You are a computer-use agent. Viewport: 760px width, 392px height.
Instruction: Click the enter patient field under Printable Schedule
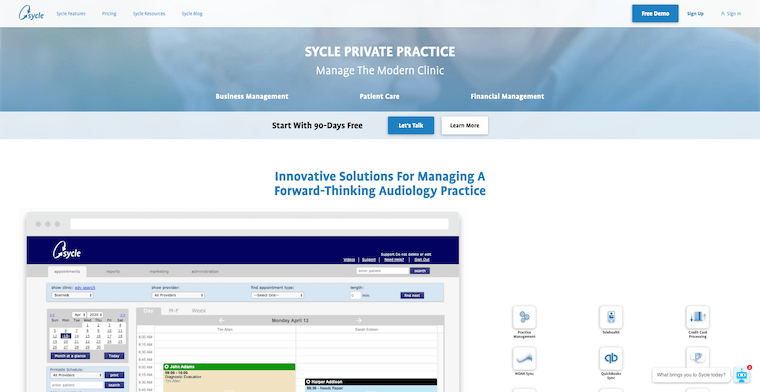click(x=77, y=385)
